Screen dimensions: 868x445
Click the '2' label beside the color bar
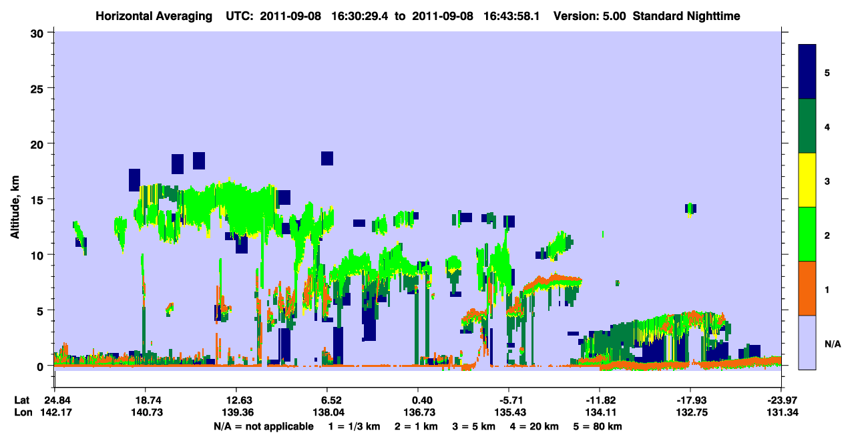coord(827,235)
